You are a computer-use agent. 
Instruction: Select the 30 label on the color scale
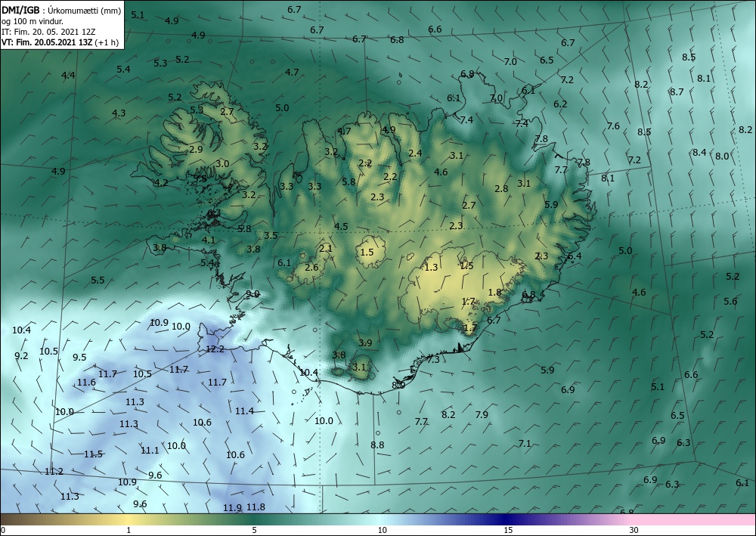click(x=634, y=530)
